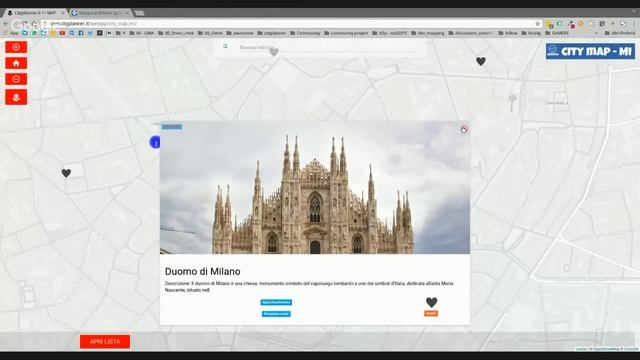Image resolution: width=640 pixels, height=360 pixels.
Task: Open the Twitter bookmark icon
Action: click(x=90, y=33)
